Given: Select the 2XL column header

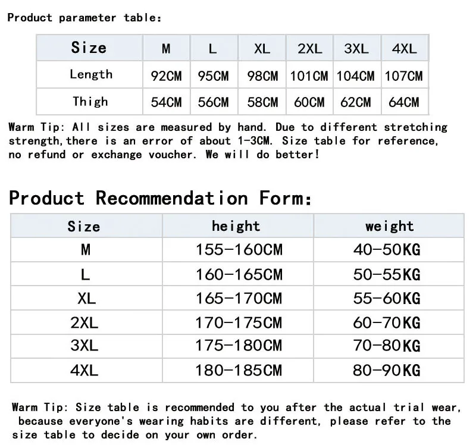Looking at the screenshot, I should 309,48.
